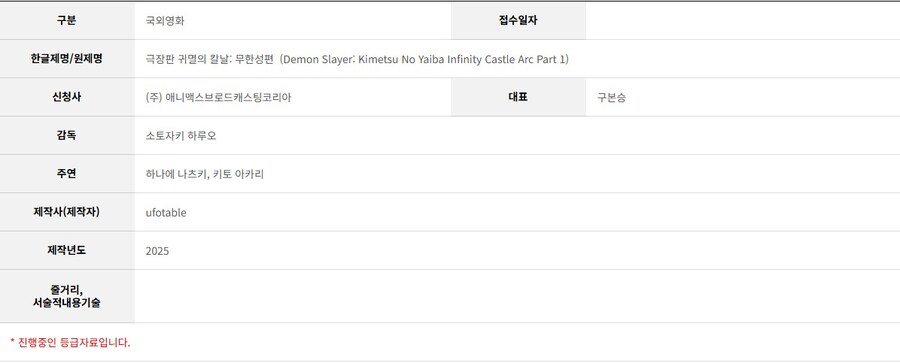Click the 제작사(제작자) header cell
900x363 pixels.
[x=67, y=213]
